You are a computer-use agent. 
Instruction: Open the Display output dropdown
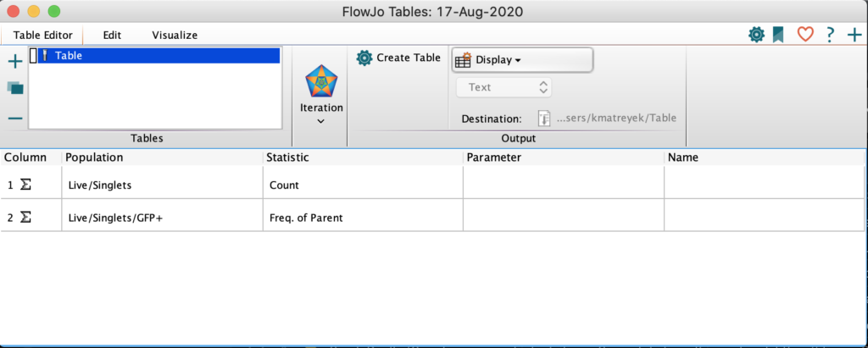522,60
